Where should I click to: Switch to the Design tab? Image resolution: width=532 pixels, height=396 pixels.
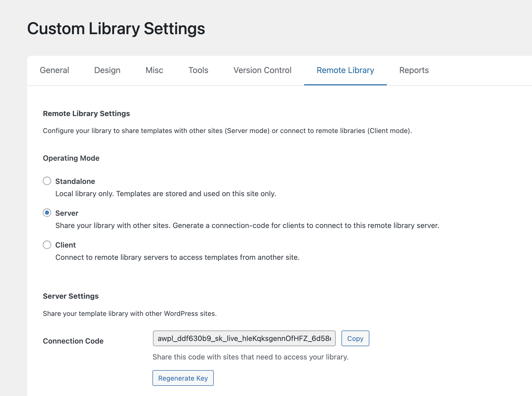[107, 70]
